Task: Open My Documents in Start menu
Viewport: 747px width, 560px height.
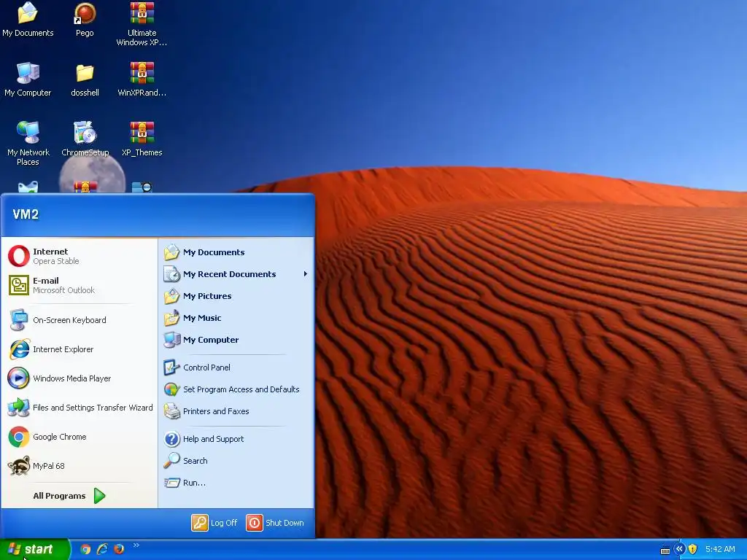Action: tap(236, 252)
